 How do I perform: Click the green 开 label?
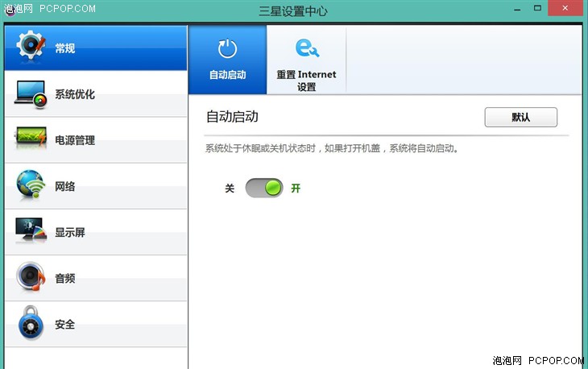point(296,189)
